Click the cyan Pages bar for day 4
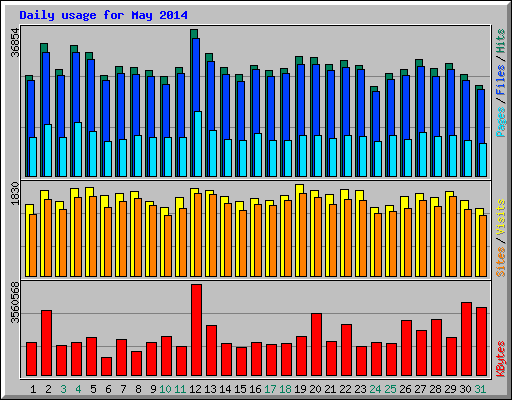512x400 pixels. (78, 149)
